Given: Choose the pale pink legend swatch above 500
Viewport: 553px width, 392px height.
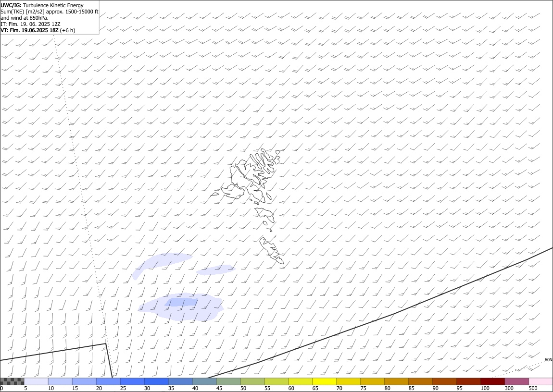Looking at the screenshot, I should pos(540,381).
